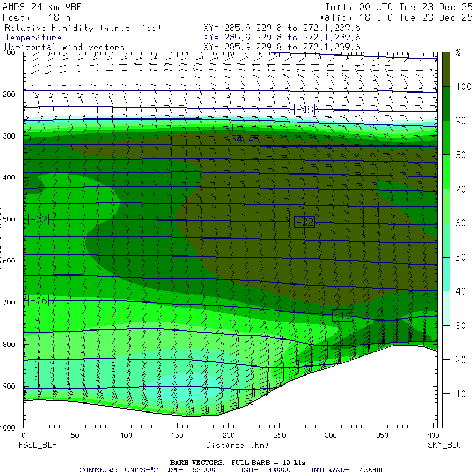
Task: Click the pressure axis '300' label
Action: (9, 136)
